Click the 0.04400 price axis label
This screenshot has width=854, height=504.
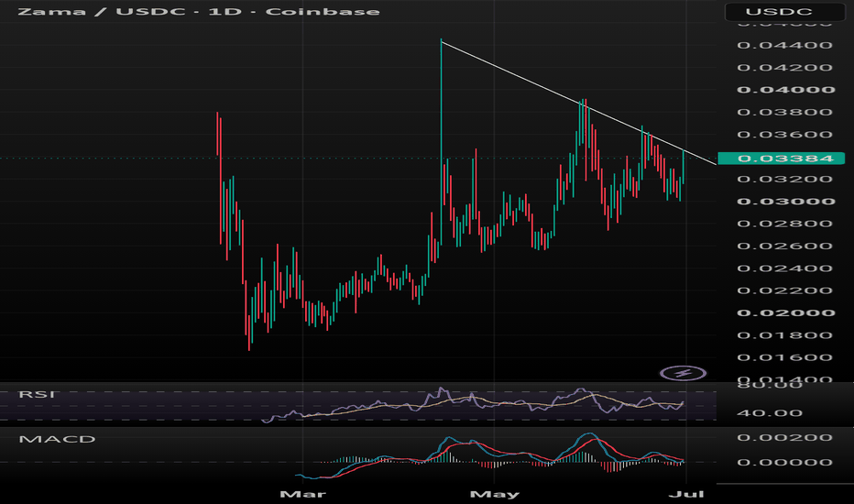click(x=785, y=45)
